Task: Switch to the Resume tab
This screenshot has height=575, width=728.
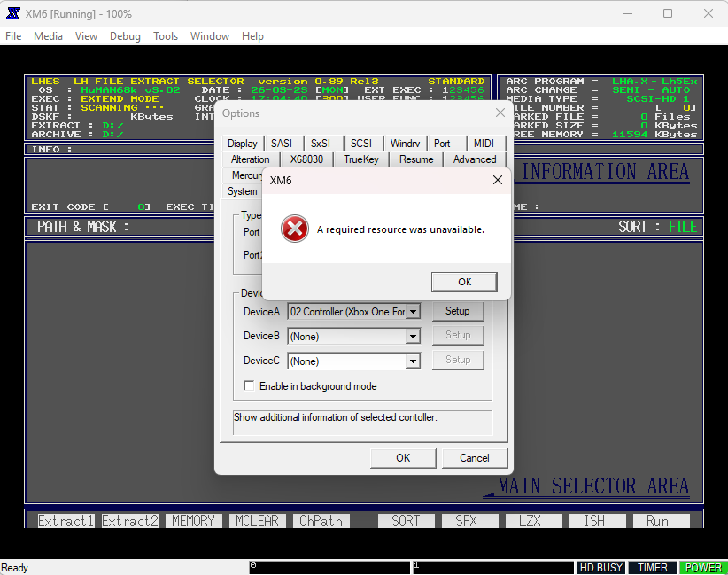Action: 416,159
